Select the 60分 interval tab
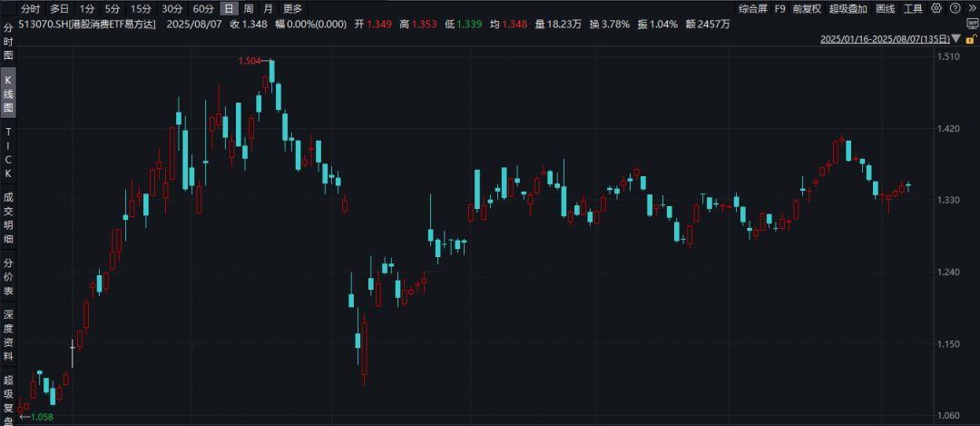980x426 pixels. [203, 8]
